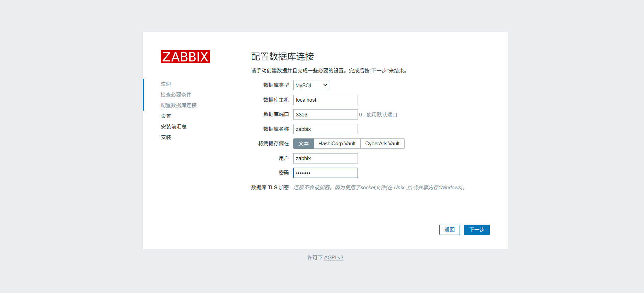
Task: Click the TLS encryption note about socket
Action: click(x=380, y=188)
